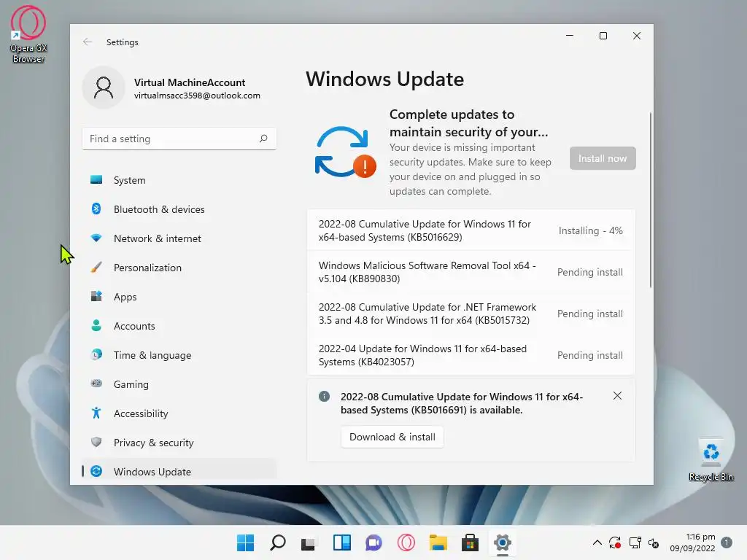Viewport: 747px width, 560px height.
Task: Open Microsoft Store from the taskbar
Action: click(471, 542)
